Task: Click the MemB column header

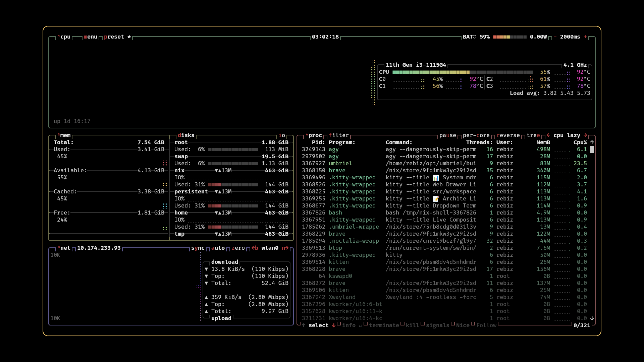Action: click(543, 142)
